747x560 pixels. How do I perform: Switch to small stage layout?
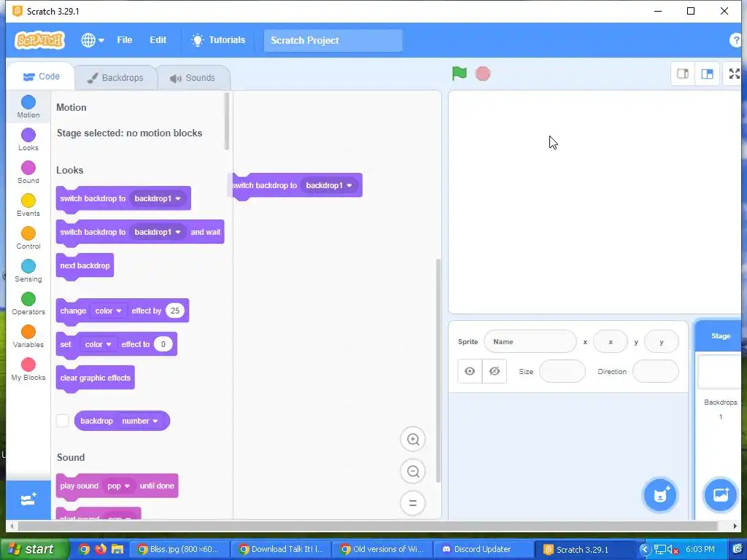tap(683, 74)
